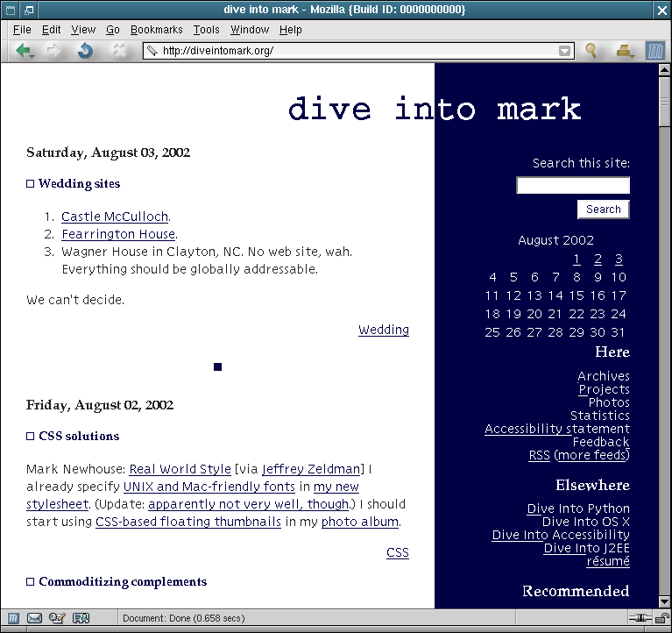Click the Wedding sites post permalink square
Image resolution: width=672 pixels, height=633 pixels.
coord(30,183)
